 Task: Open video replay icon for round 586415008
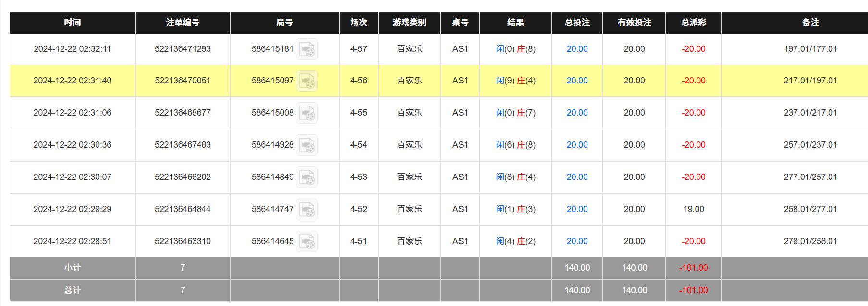pyautogui.click(x=306, y=113)
